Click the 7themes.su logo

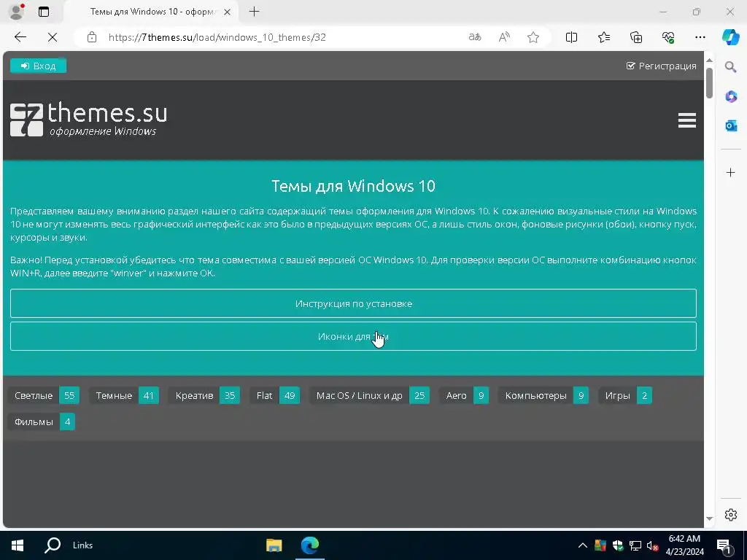[x=88, y=119]
